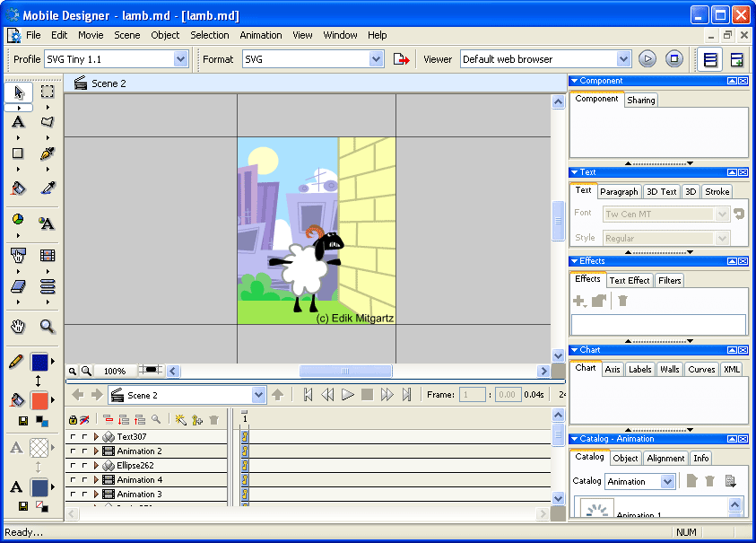Select the magnifier zoom tool
The width and height of the screenshot is (756, 543).
click(48, 327)
